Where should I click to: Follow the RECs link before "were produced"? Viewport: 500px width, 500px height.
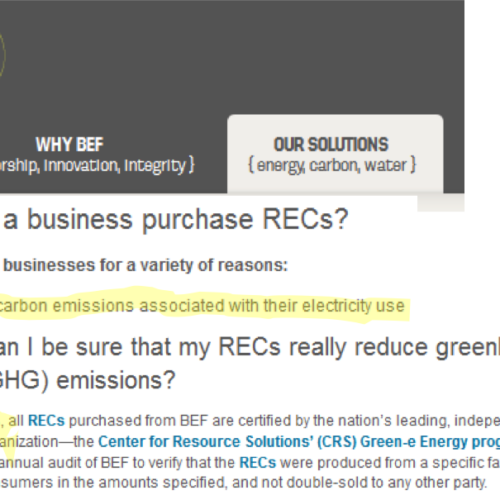[x=258, y=463]
